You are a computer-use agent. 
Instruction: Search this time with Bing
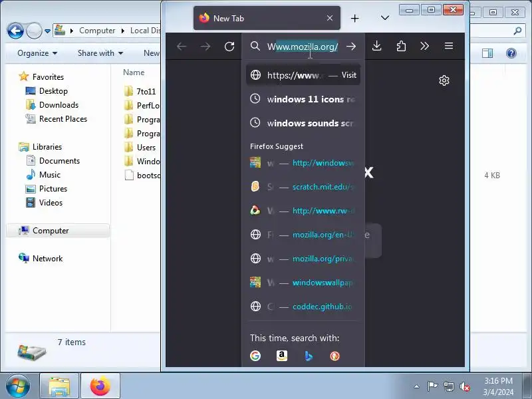pyautogui.click(x=308, y=356)
